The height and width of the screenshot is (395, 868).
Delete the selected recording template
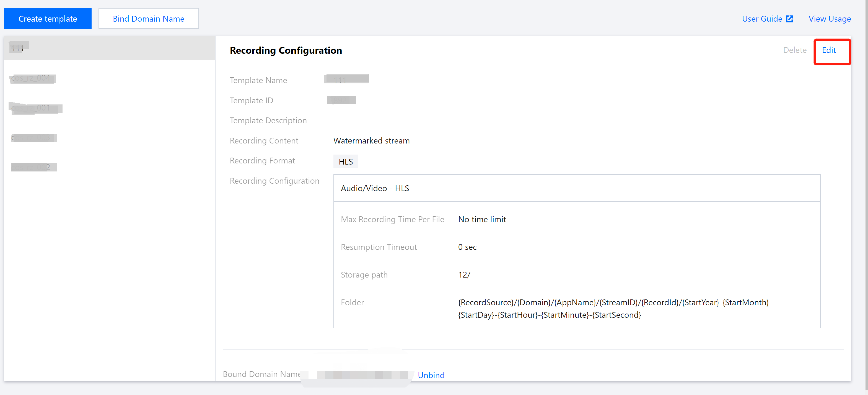click(x=795, y=50)
